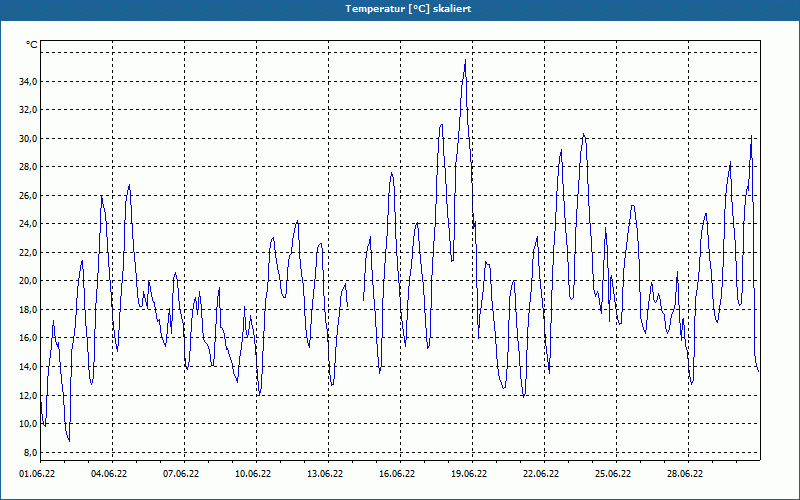Click the date label 22.06.22
Screen dimensions: 800x500
(541, 473)
